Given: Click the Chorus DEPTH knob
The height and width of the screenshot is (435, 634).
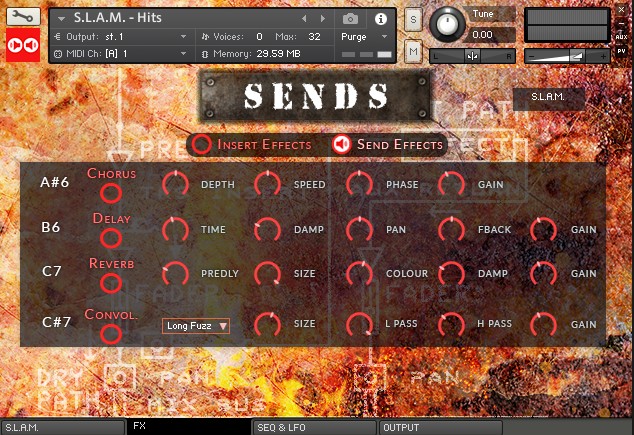Looking at the screenshot, I should 175,184.
